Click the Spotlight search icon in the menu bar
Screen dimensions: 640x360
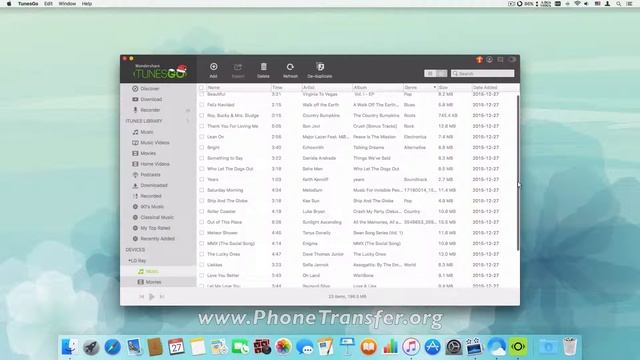[x=619, y=4]
